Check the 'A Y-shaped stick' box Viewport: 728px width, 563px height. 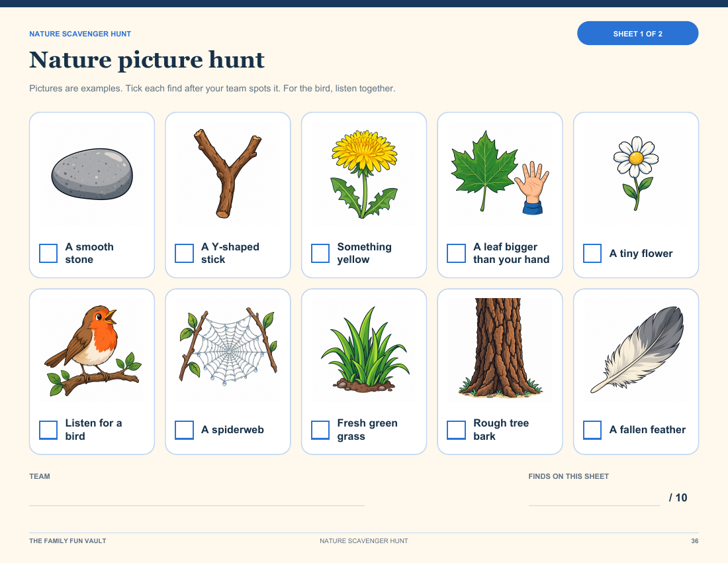(x=185, y=253)
